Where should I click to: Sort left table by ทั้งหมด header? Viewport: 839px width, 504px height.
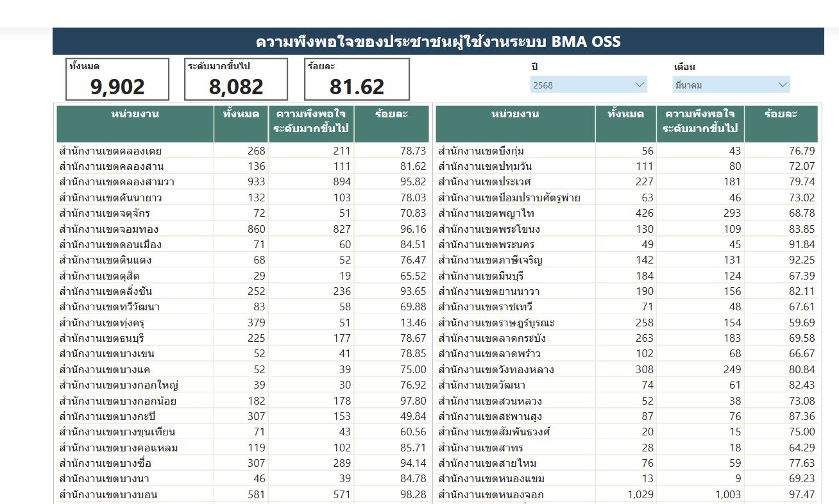coord(241,124)
